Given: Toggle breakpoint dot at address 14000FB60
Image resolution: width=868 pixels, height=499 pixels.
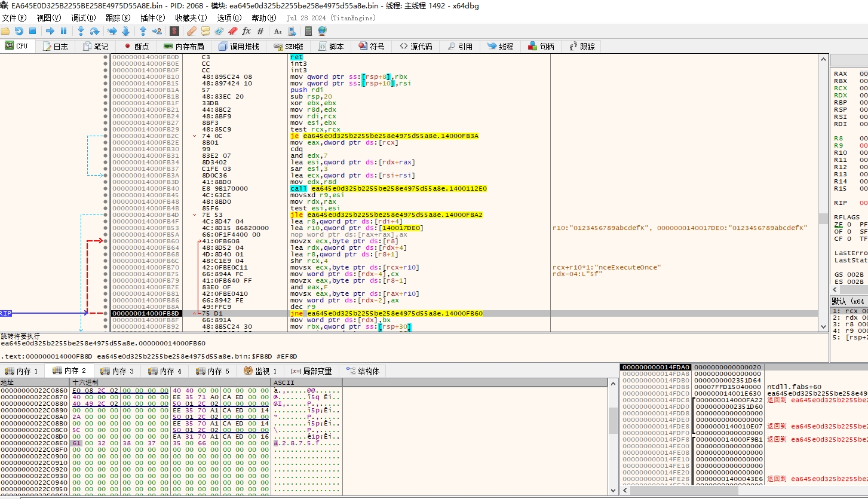Looking at the screenshot, I should [x=106, y=241].
